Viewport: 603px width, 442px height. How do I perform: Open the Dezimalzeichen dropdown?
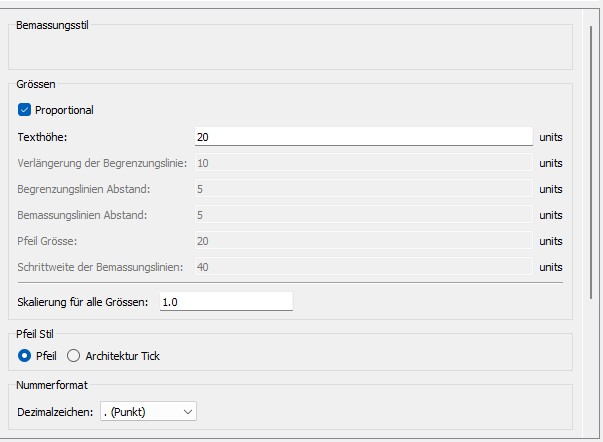click(x=149, y=411)
